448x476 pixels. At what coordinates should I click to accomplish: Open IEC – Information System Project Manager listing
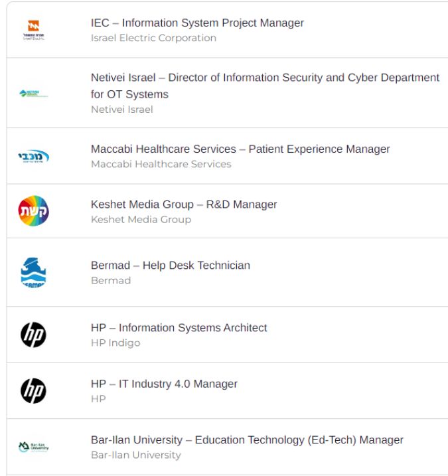(197, 23)
